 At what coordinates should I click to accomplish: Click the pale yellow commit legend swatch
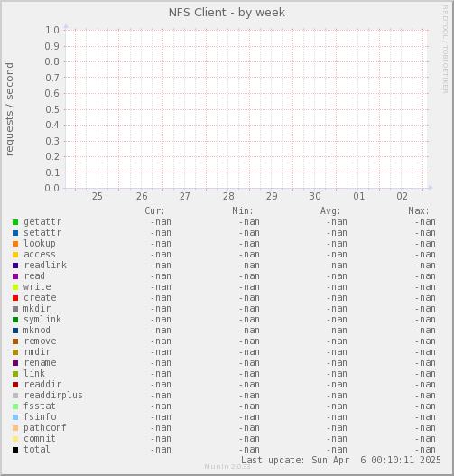(15, 439)
